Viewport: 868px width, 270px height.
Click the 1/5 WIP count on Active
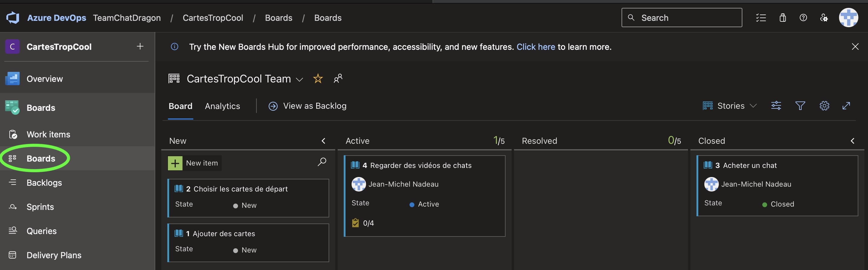tap(499, 140)
